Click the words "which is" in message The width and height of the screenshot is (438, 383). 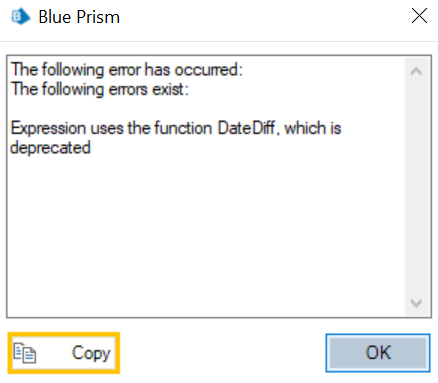pos(313,128)
